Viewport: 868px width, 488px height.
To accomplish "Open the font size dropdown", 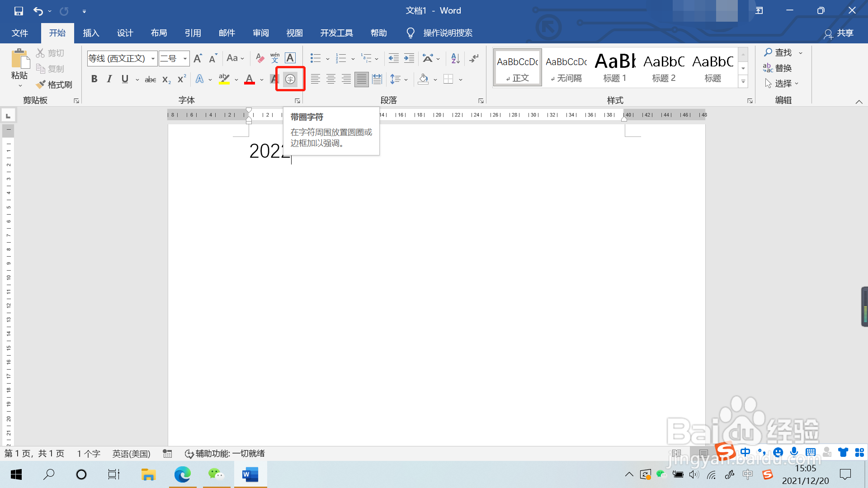I will point(185,58).
